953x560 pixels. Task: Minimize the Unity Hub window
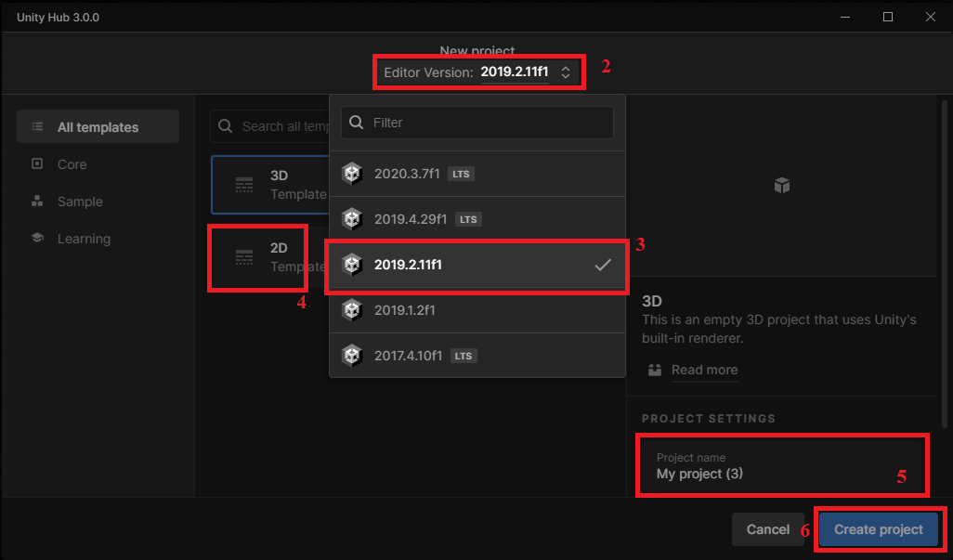click(845, 17)
